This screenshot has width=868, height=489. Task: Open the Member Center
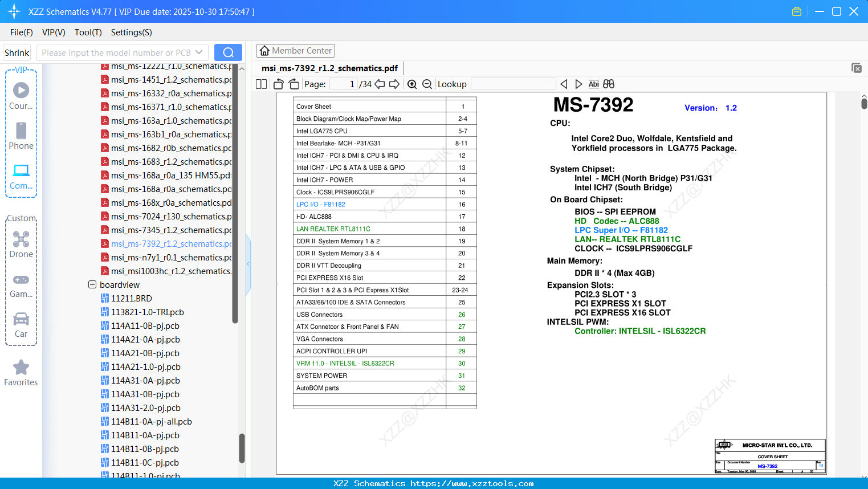[295, 51]
